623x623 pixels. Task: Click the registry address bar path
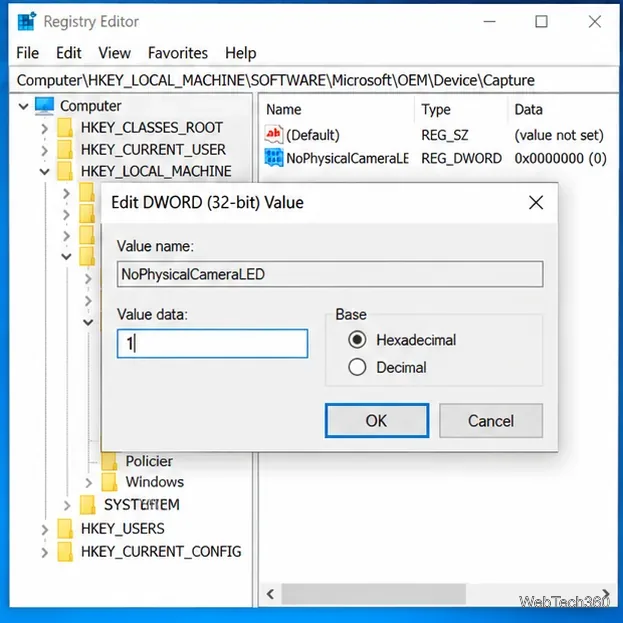coord(275,80)
